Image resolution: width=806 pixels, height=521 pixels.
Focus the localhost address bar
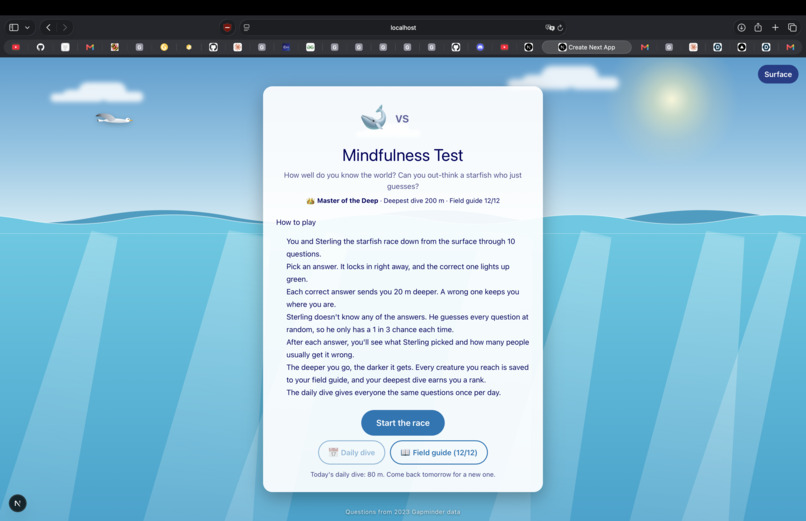click(x=403, y=28)
